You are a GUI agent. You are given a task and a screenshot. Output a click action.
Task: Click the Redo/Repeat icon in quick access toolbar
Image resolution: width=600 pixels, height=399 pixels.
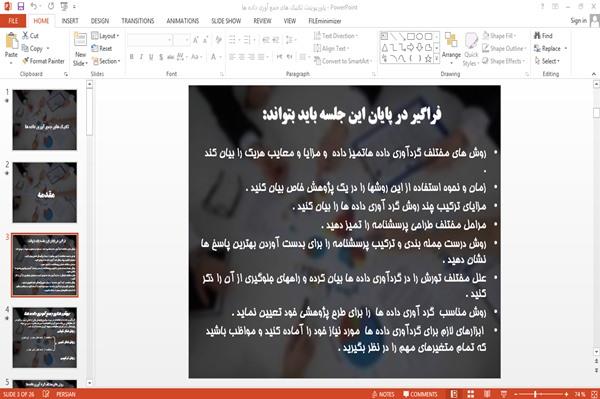click(x=51, y=6)
